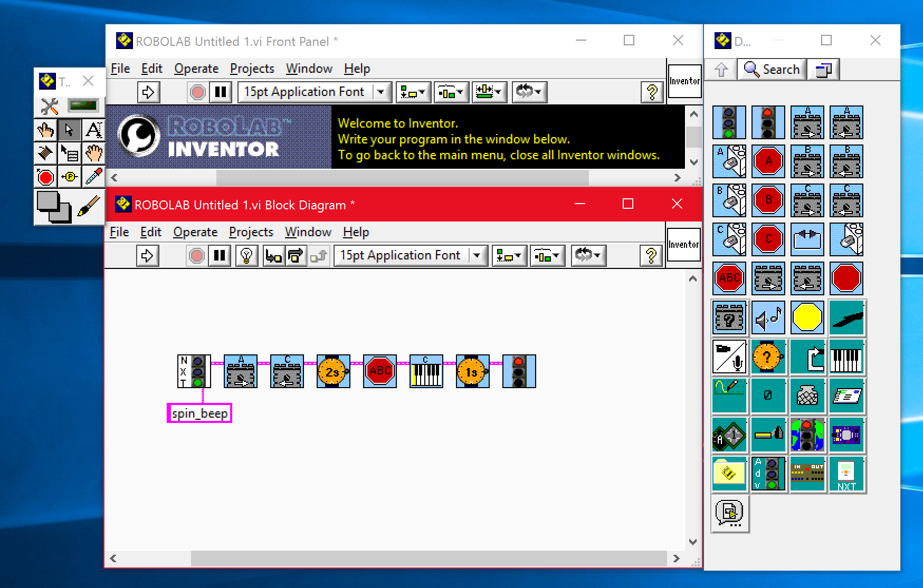Choose the Motor B forward icon

click(x=807, y=161)
